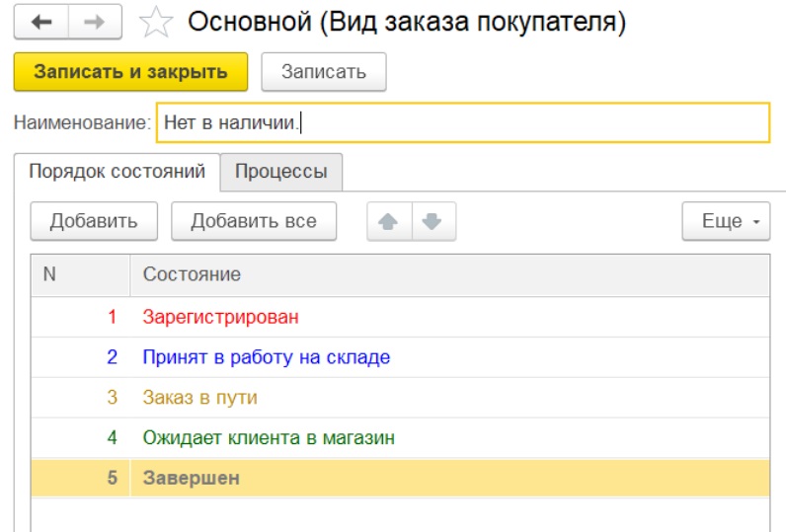Image resolution: width=786 pixels, height=532 pixels.
Task: Select the 'Заказ в пути' state row
Action: point(199,398)
